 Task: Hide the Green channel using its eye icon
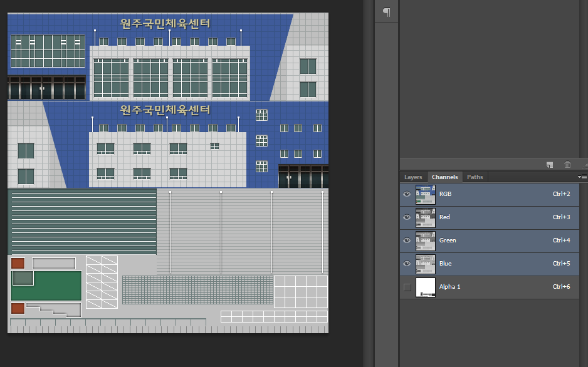pos(407,240)
